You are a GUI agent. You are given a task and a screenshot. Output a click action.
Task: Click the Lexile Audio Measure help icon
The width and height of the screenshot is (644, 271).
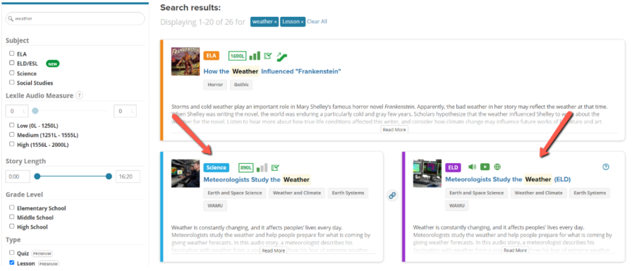[79, 95]
